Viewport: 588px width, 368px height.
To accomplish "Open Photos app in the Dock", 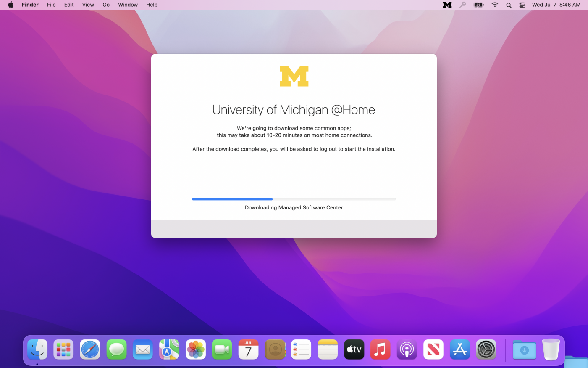I will (196, 349).
